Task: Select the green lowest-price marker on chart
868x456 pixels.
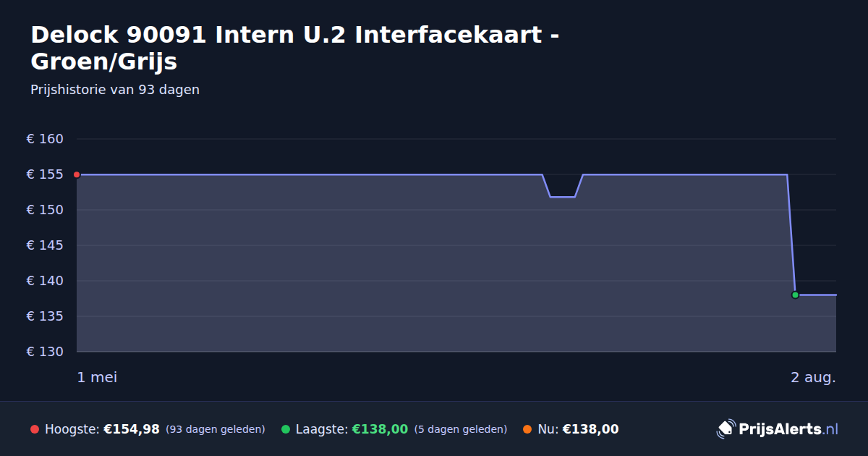Action: (795, 295)
